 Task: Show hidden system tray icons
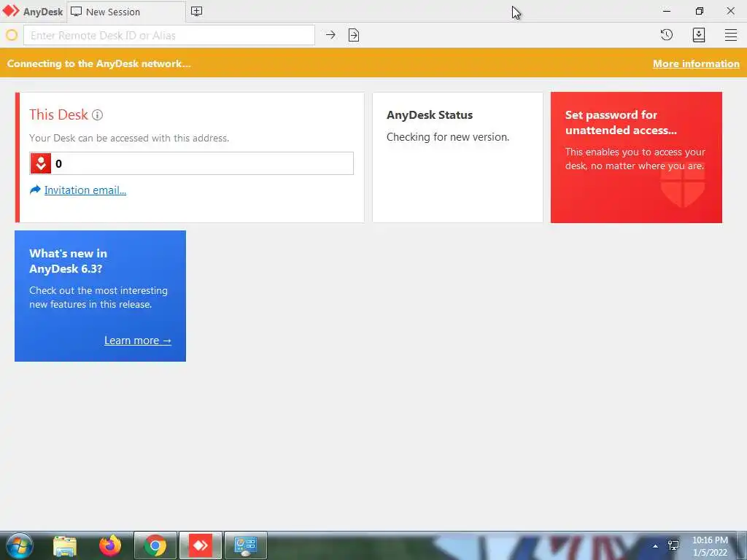click(656, 546)
